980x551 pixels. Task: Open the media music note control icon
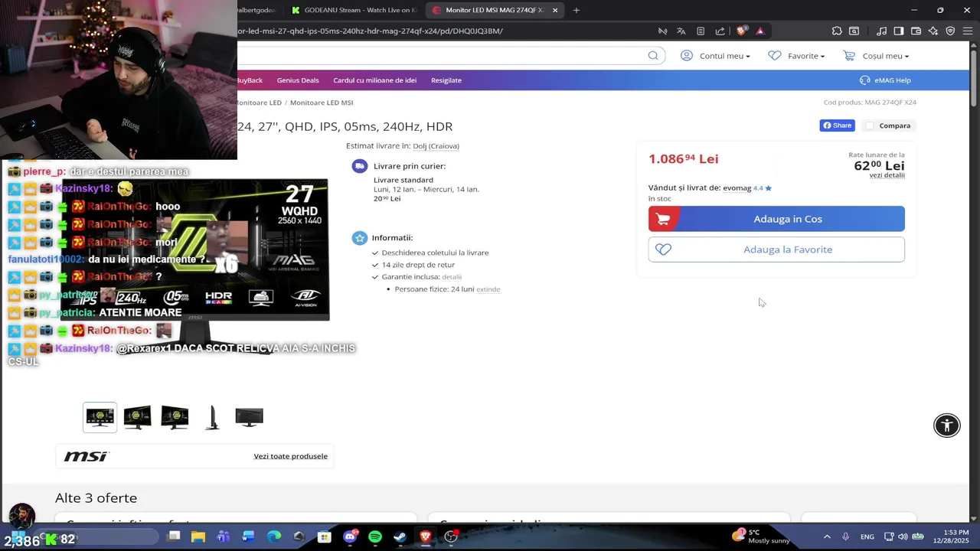(x=882, y=31)
